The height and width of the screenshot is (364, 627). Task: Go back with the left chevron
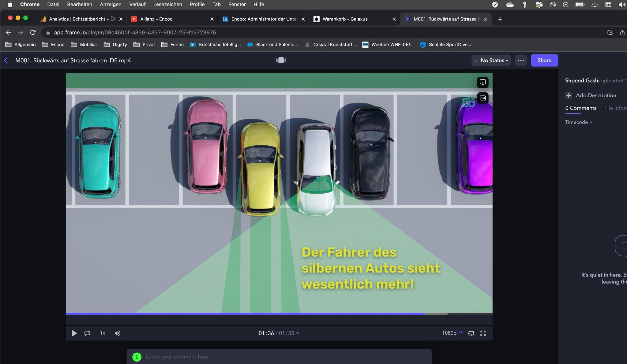[x=6, y=60]
